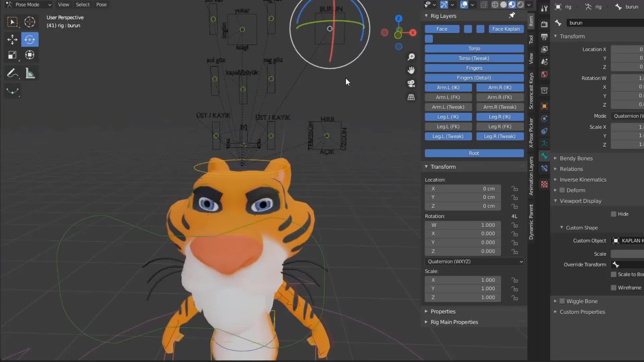Screen dimensions: 644x362
Task: Open the Texture properties tab
Action: (544, 184)
